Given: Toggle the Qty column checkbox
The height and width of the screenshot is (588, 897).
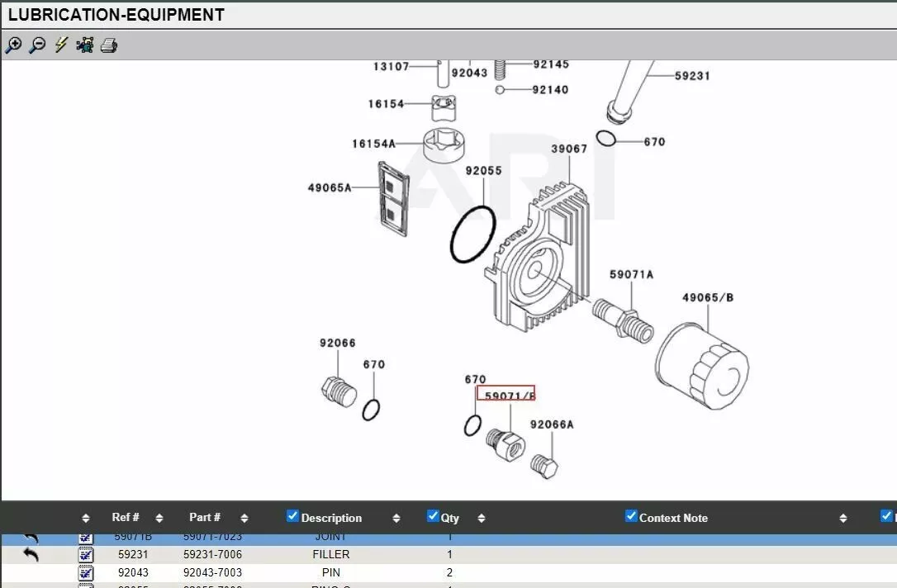Looking at the screenshot, I should pos(433,516).
